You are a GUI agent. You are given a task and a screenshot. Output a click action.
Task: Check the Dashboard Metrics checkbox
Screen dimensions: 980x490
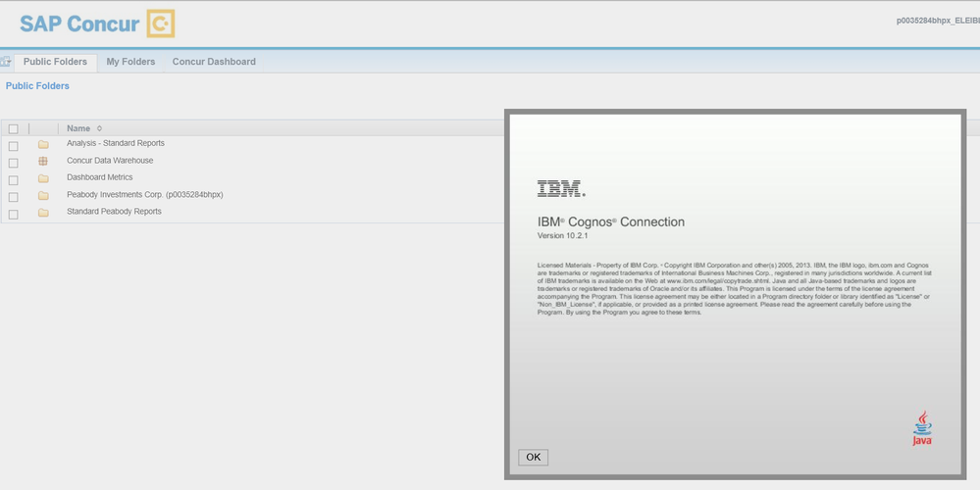tap(13, 180)
